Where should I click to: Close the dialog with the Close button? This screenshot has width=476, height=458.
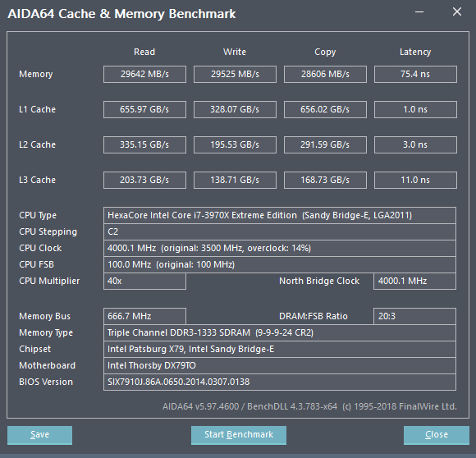point(437,435)
